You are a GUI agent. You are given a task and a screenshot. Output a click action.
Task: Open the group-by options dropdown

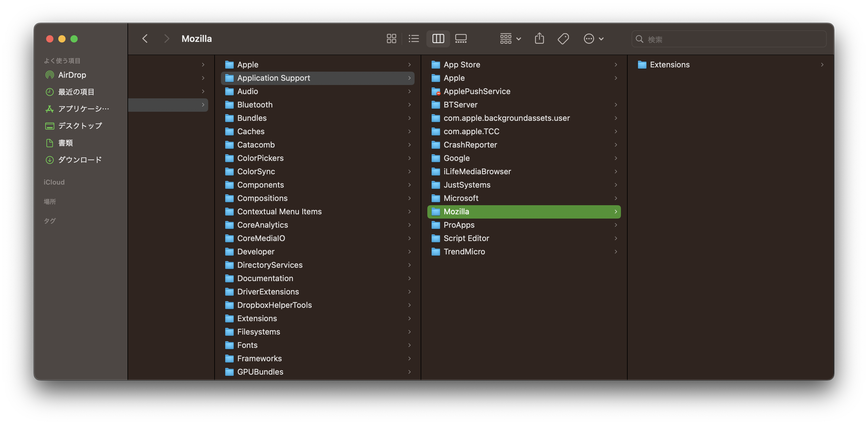click(x=510, y=39)
